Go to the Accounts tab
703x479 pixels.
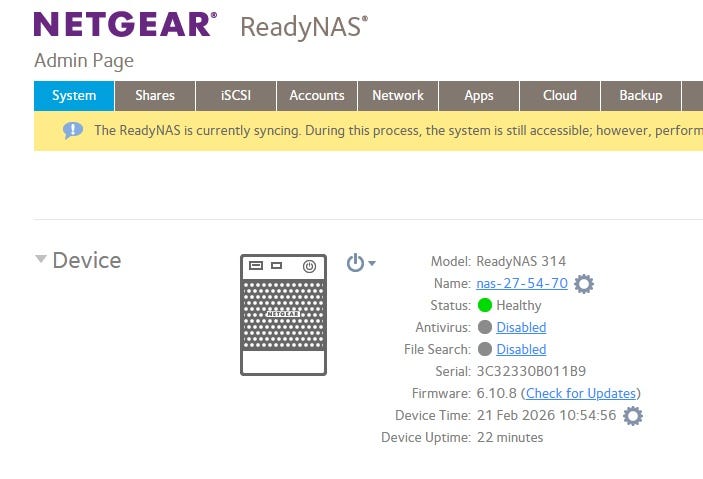317,96
